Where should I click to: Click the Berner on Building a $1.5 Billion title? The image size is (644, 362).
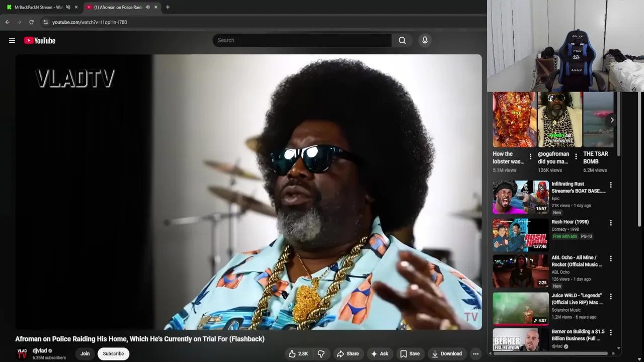point(578,335)
